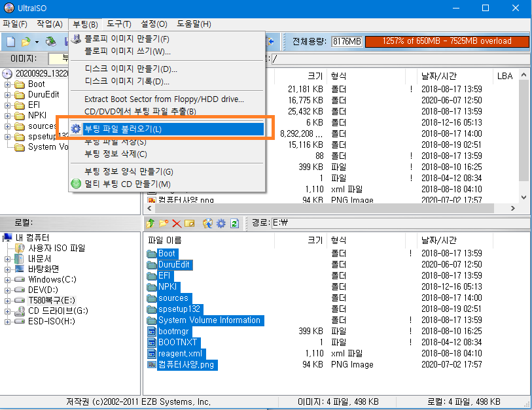Expand the 내문서 node in local tree

coord(7,259)
